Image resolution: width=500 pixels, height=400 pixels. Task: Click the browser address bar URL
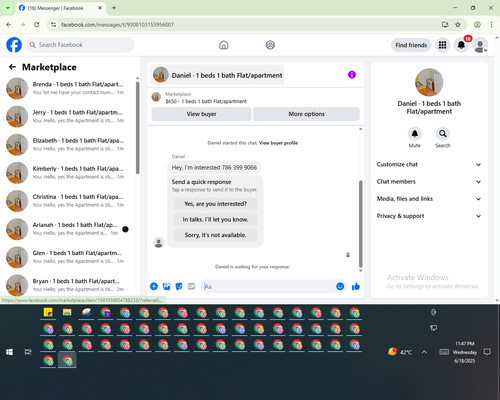(x=117, y=25)
